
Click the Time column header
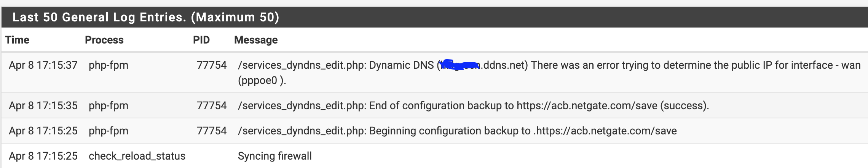point(17,40)
